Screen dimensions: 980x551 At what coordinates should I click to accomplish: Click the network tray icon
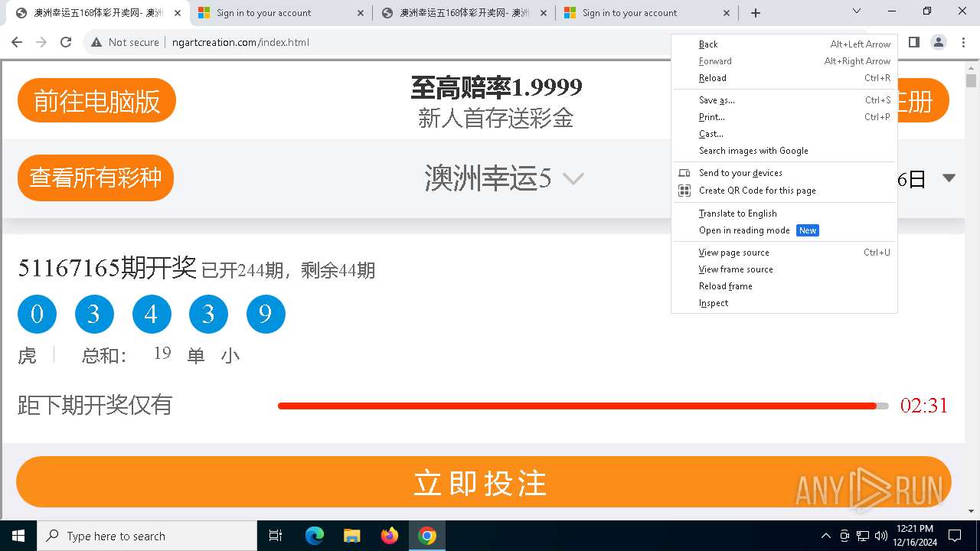click(x=863, y=536)
